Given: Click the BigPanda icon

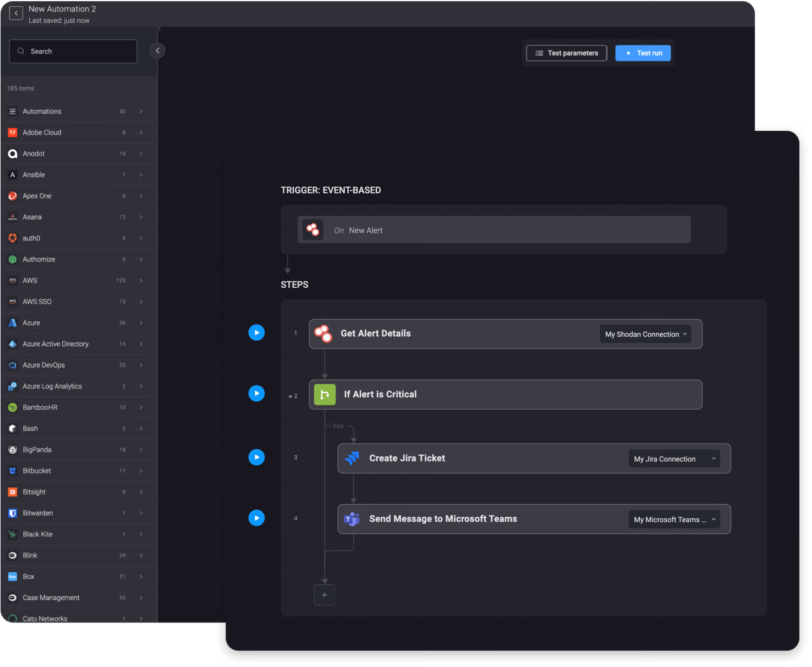Looking at the screenshot, I should coord(13,449).
